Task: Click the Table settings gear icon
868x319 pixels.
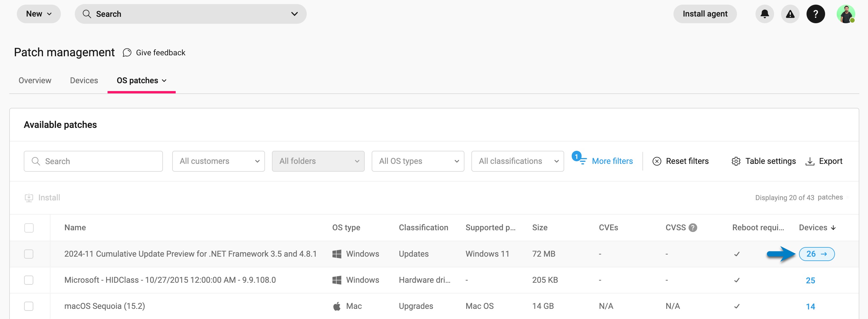Action: click(736, 161)
